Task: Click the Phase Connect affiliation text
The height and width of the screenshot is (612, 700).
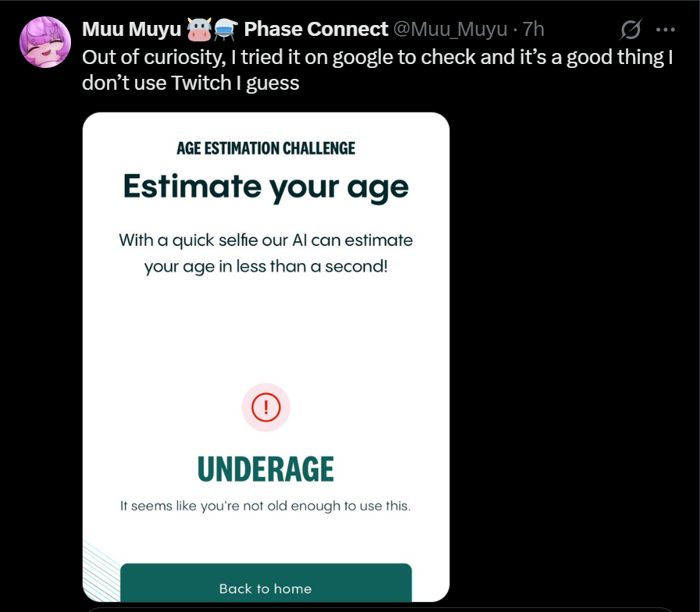Action: (316, 30)
